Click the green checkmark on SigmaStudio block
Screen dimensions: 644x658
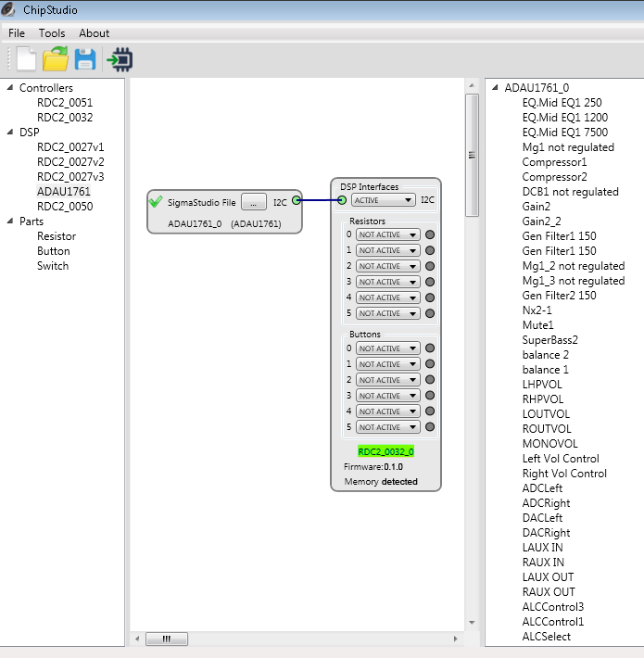[x=156, y=201]
